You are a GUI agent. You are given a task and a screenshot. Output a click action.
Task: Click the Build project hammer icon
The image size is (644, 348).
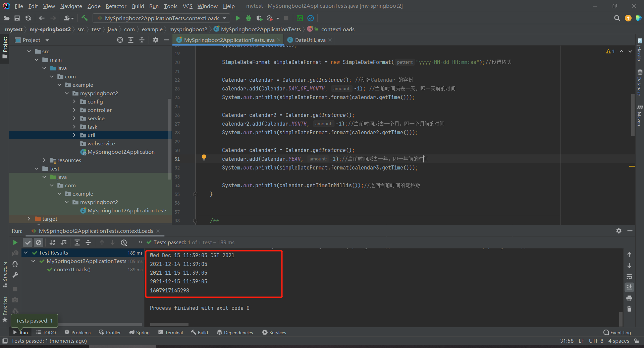coord(85,18)
